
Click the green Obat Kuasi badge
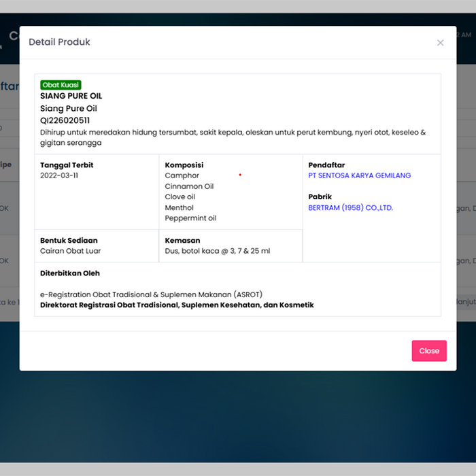click(x=61, y=85)
